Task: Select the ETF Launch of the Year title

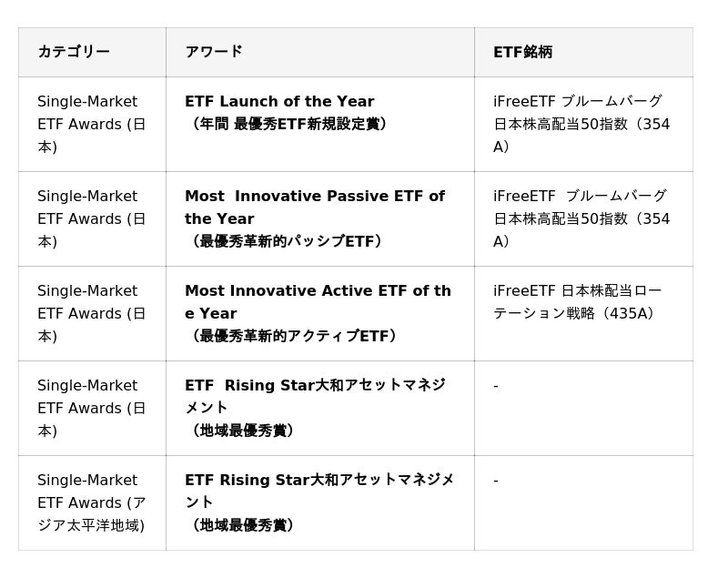Action: coord(279,102)
